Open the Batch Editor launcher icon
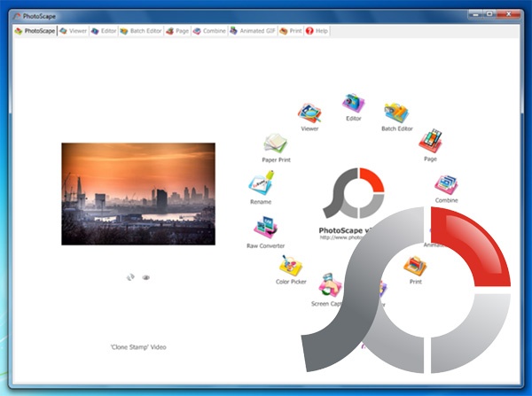 click(x=396, y=113)
